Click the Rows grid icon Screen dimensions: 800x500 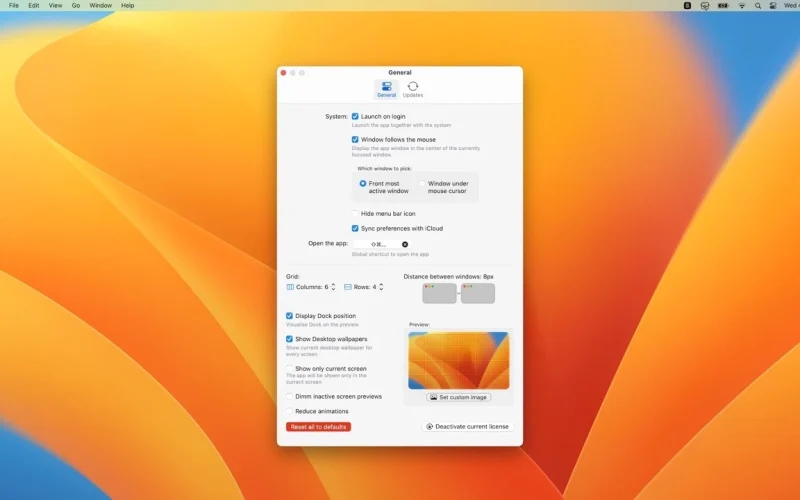[x=348, y=287]
